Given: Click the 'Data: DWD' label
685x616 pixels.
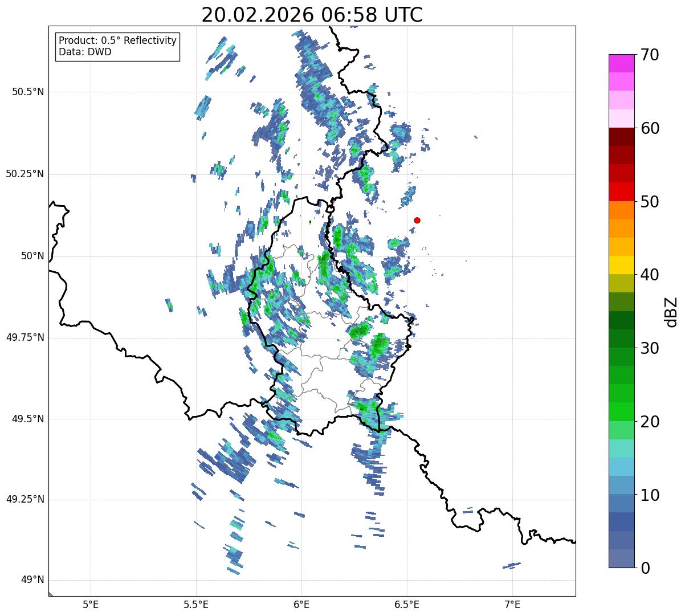Looking at the screenshot, I should pyautogui.click(x=85, y=52).
